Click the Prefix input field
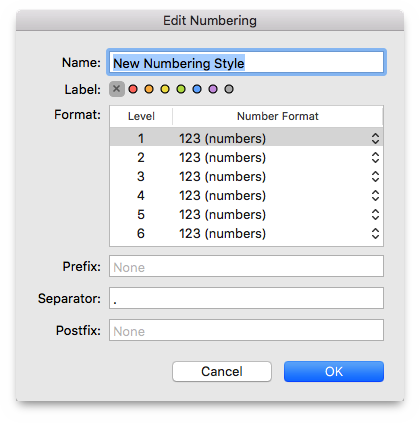Image resolution: width=420 pixels, height=423 pixels. click(246, 266)
